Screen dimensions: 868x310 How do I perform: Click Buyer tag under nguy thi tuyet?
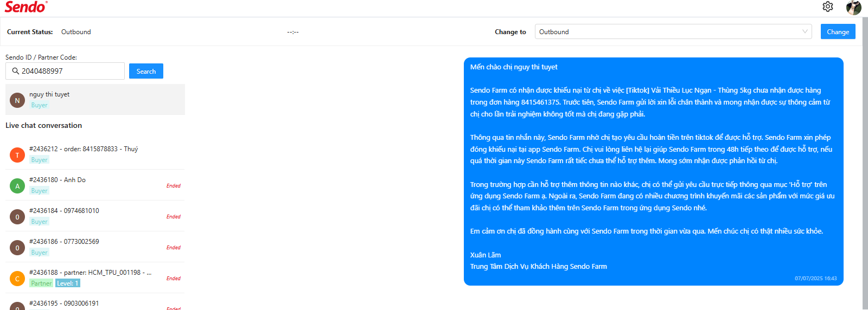39,105
